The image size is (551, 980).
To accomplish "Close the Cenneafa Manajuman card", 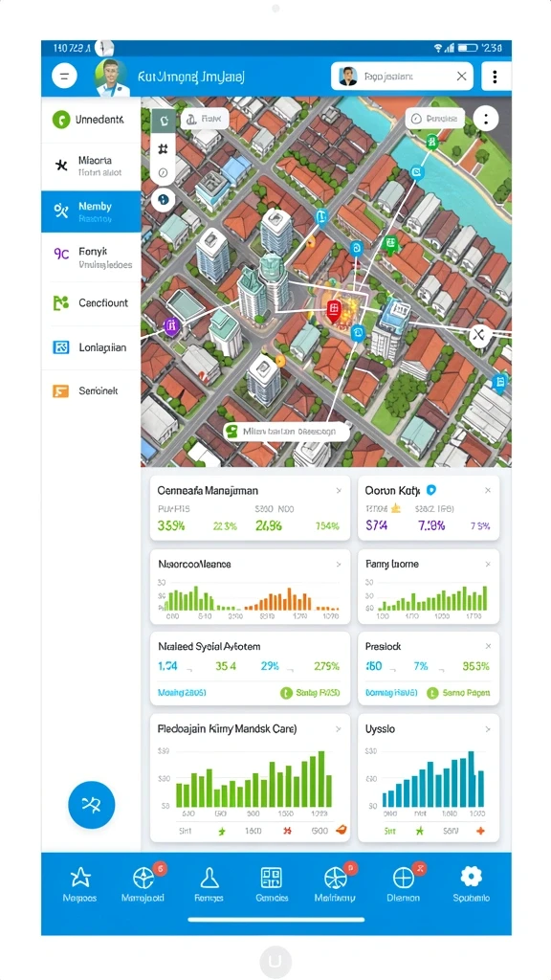I will click(339, 491).
